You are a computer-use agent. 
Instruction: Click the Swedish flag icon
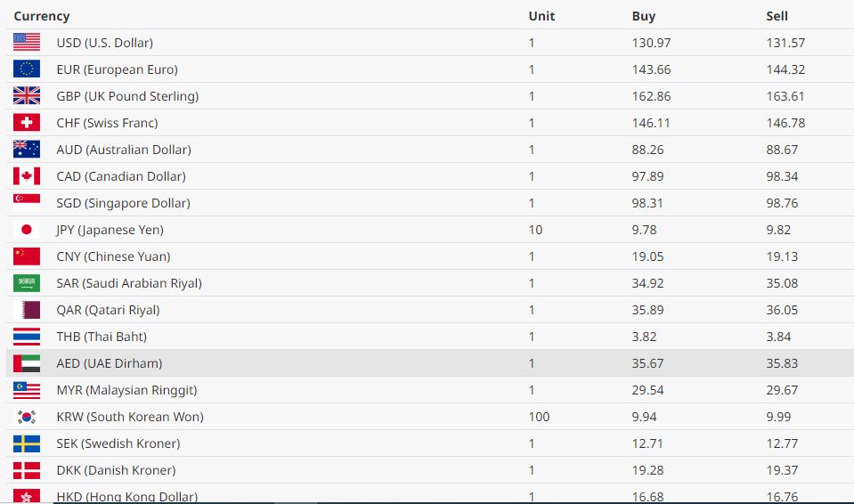click(x=27, y=443)
